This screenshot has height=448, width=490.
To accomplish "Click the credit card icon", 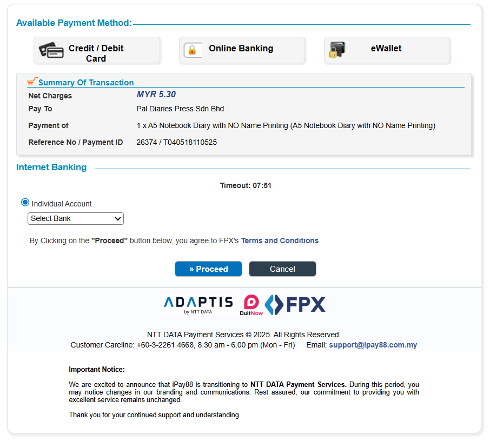I will 51,50.
